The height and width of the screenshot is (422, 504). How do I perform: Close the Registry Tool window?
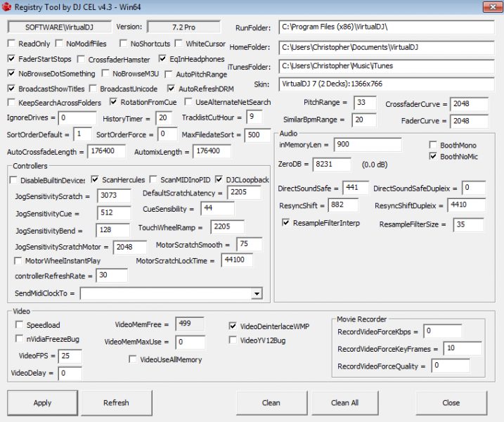(x=493, y=7)
